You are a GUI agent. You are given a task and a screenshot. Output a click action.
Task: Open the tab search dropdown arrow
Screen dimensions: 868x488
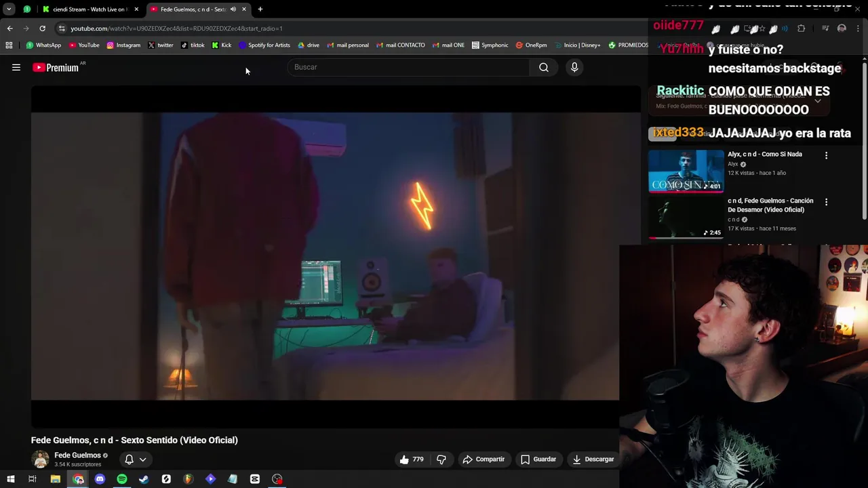[9, 9]
